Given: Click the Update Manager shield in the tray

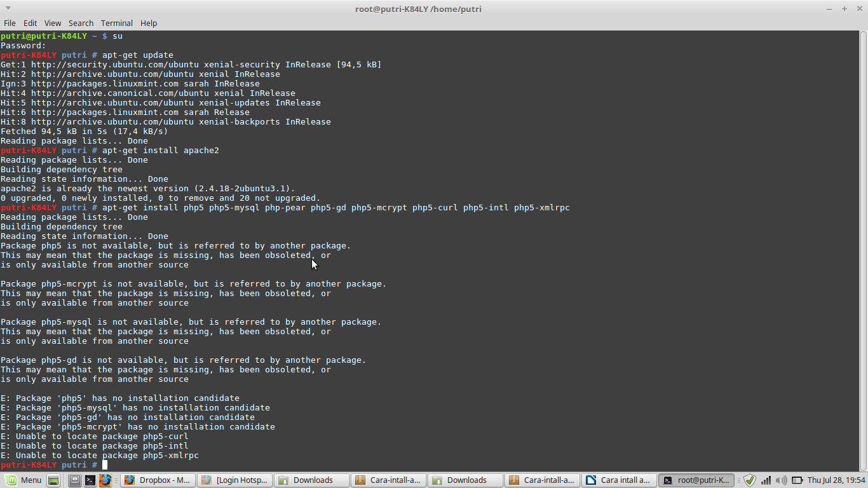Looking at the screenshot, I should coord(749,480).
